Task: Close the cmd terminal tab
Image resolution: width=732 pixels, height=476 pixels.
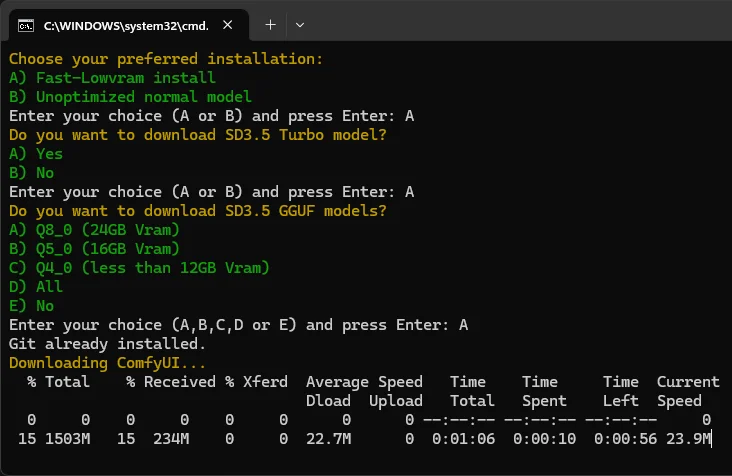Action: coord(227,25)
